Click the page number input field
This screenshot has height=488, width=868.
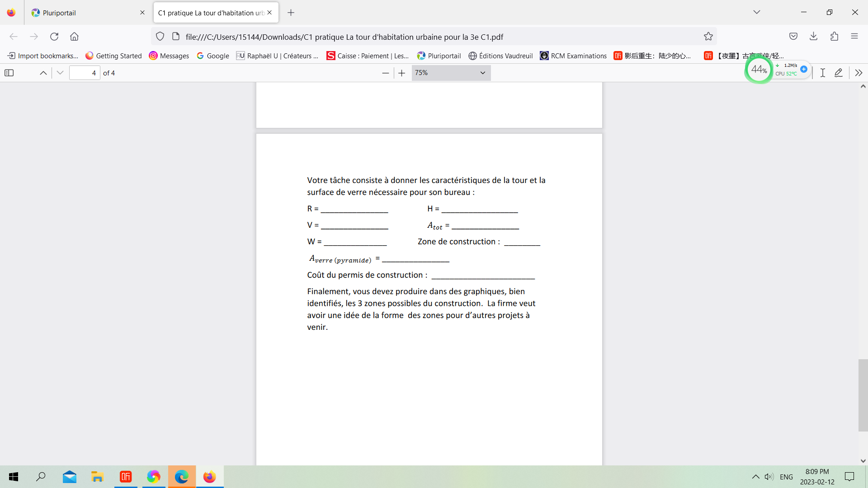[x=85, y=73]
